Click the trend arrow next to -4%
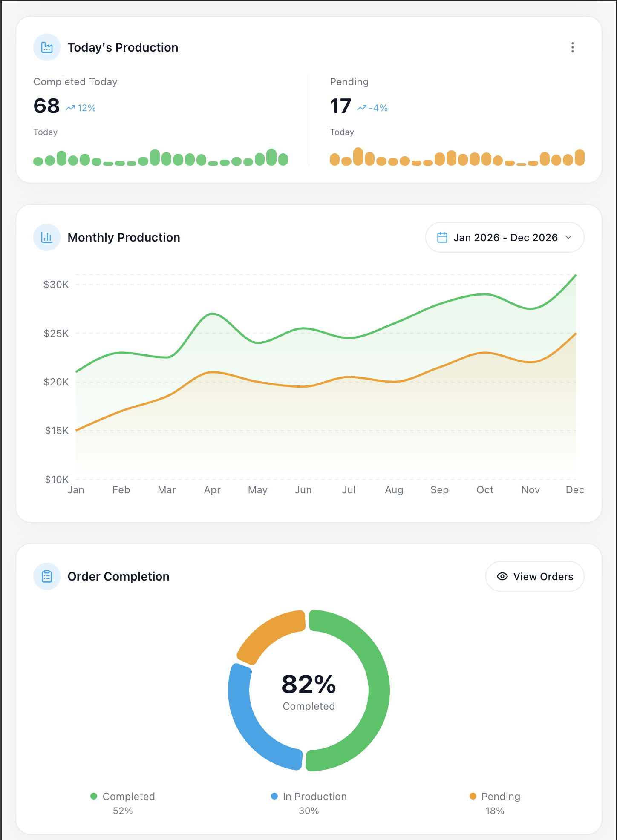This screenshot has width=617, height=840. pyautogui.click(x=362, y=108)
